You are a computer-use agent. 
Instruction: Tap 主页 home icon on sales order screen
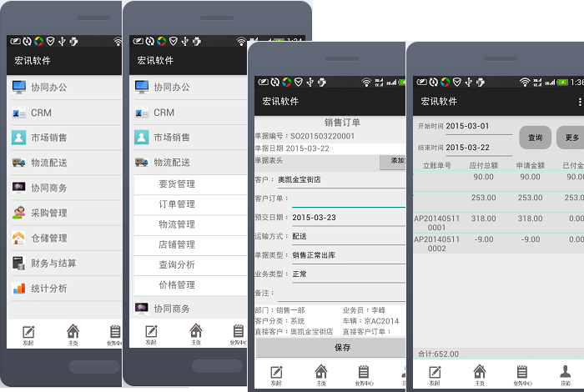321,373
